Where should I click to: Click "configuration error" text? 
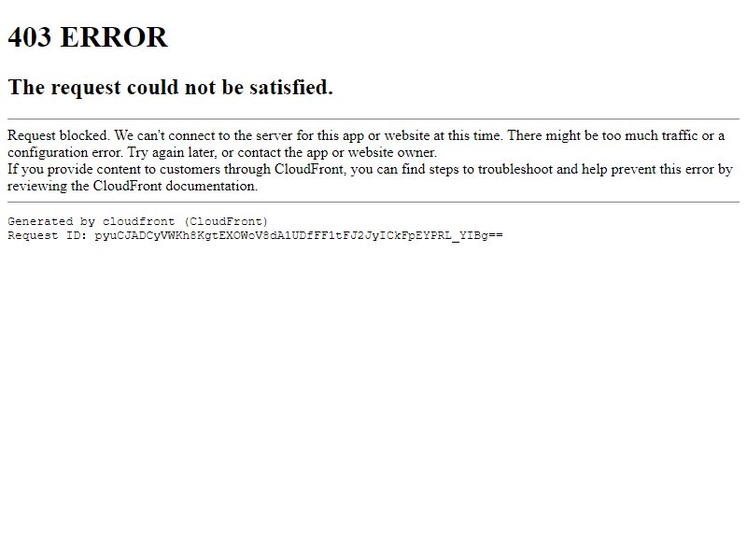[x=64, y=152]
